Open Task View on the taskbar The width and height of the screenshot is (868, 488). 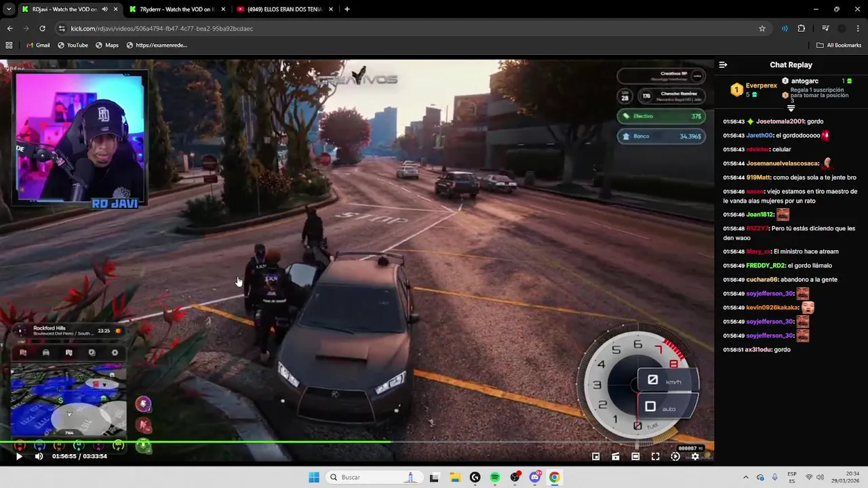[x=435, y=477]
